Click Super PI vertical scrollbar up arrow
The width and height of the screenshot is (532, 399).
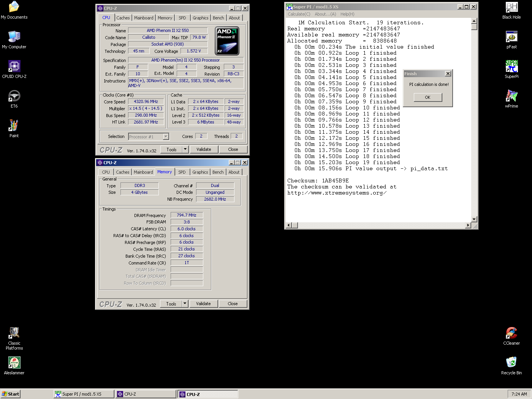474,21
